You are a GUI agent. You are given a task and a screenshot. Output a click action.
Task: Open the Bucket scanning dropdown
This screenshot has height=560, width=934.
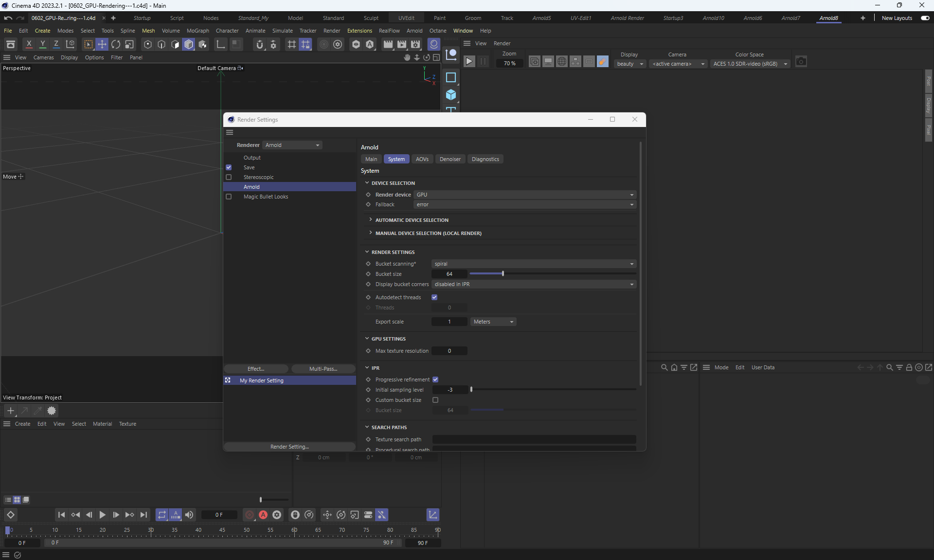pos(534,264)
